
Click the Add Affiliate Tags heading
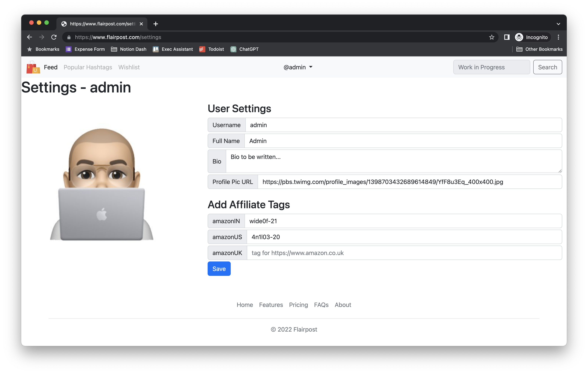click(249, 205)
